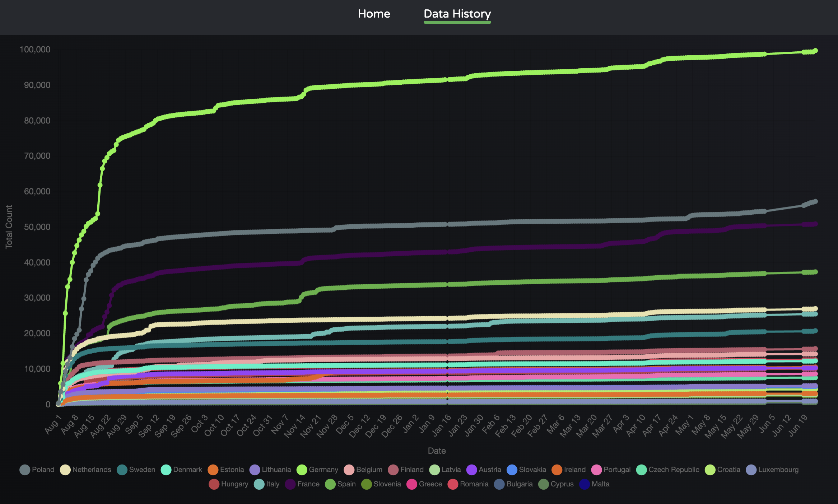This screenshot has height=504, width=838.
Task: Toggle Germany legend entry
Action: [x=317, y=470]
